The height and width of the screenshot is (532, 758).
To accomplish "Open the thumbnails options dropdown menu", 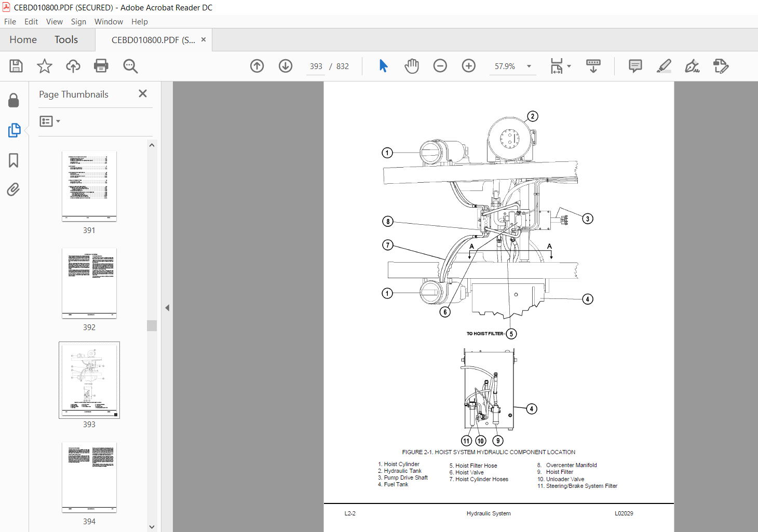I will coord(50,121).
